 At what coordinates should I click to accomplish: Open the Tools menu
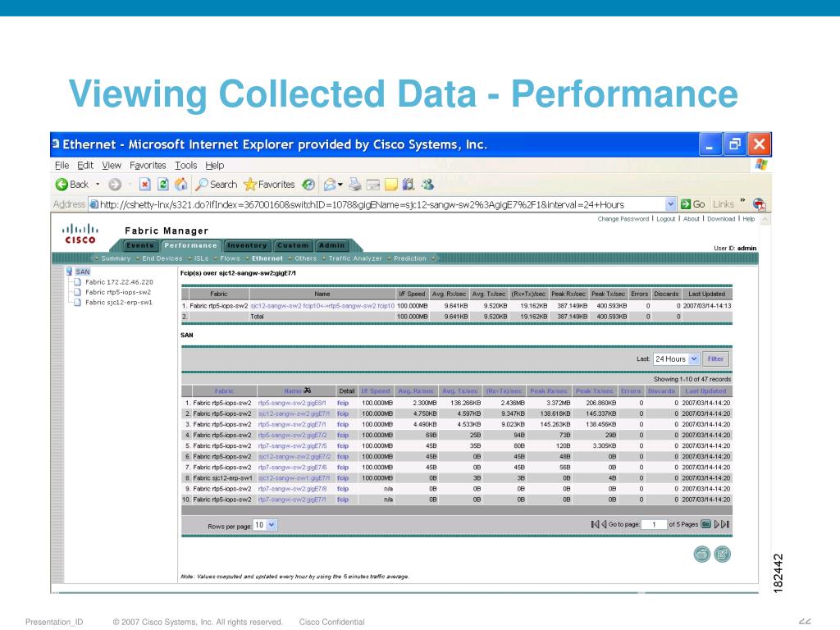tap(186, 166)
